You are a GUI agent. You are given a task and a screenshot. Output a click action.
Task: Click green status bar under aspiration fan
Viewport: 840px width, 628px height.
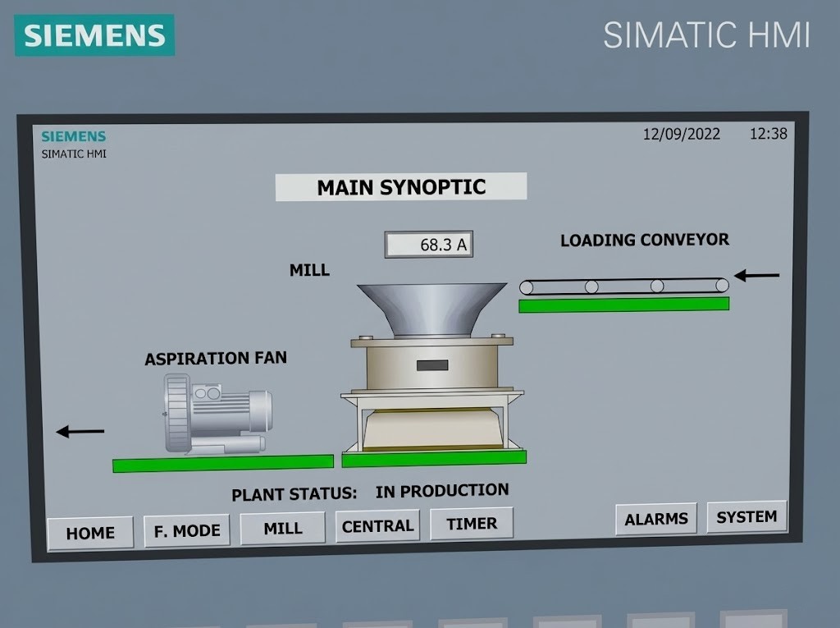(x=222, y=463)
